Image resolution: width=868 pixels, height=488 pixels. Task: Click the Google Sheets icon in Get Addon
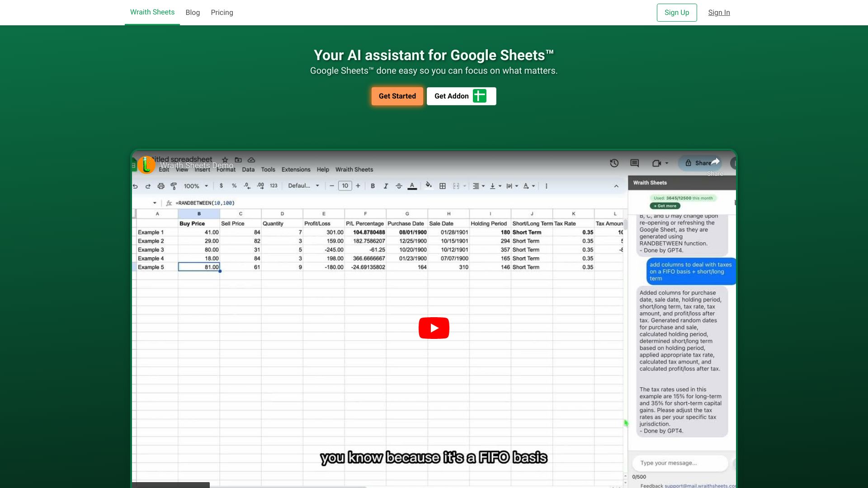(x=479, y=96)
